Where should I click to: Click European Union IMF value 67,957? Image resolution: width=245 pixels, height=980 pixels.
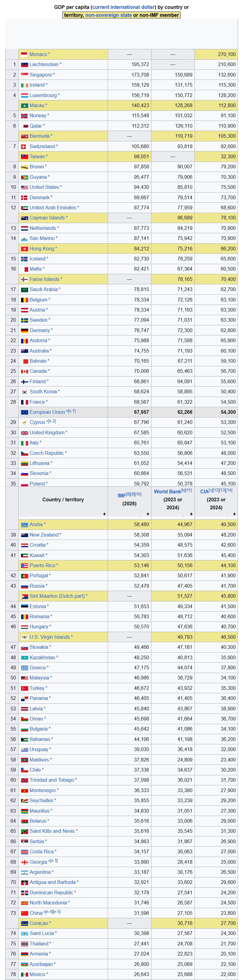pos(142,412)
